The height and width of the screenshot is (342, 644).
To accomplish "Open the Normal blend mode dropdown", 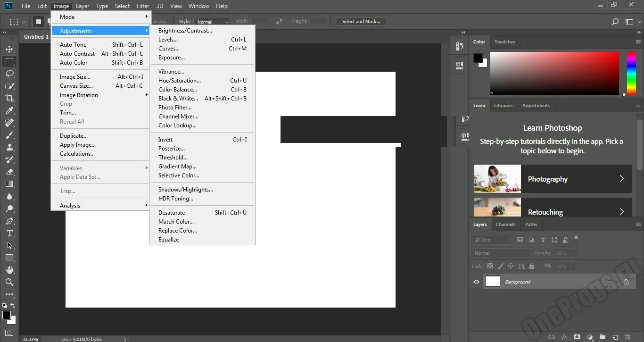I will click(x=501, y=253).
